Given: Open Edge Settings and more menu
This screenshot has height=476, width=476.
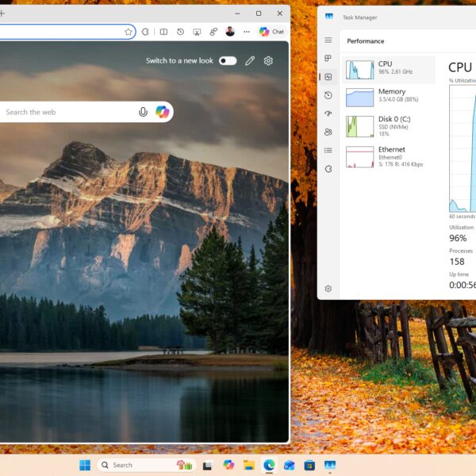Looking at the screenshot, I should pyautogui.click(x=247, y=32).
